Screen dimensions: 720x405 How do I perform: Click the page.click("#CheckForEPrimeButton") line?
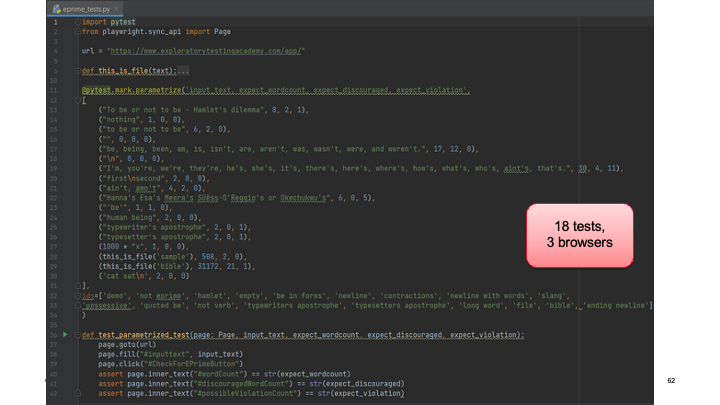pos(170,364)
